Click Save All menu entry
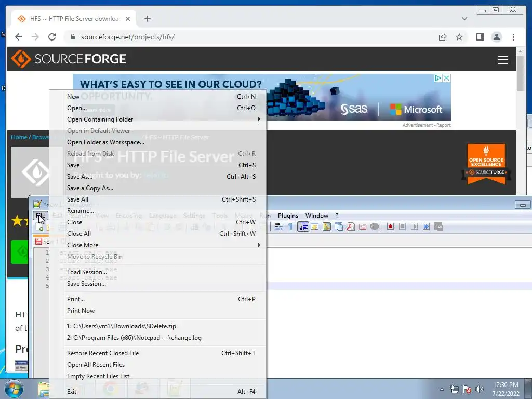 click(158, 199)
